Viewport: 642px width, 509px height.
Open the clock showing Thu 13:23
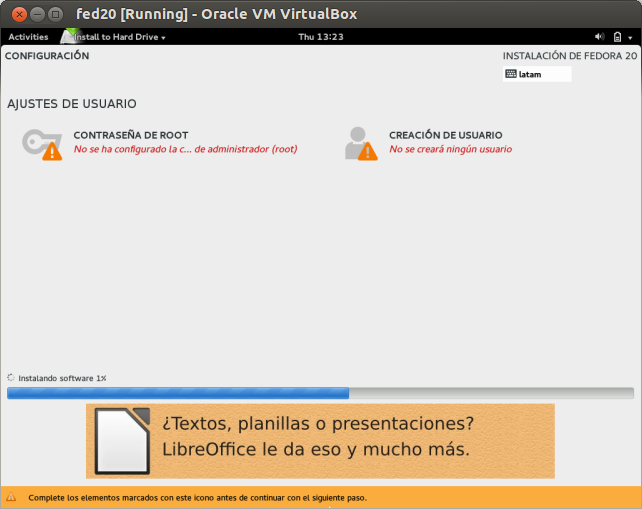pyautogui.click(x=321, y=37)
